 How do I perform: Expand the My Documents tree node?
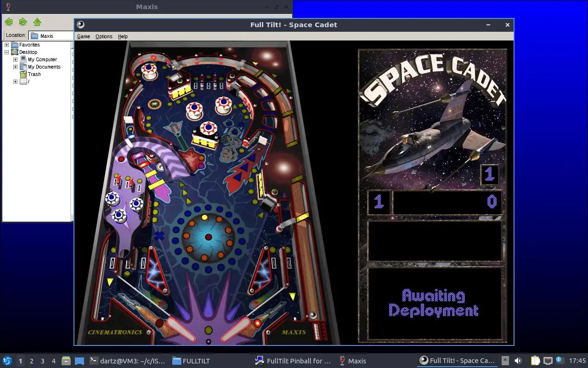[x=15, y=67]
